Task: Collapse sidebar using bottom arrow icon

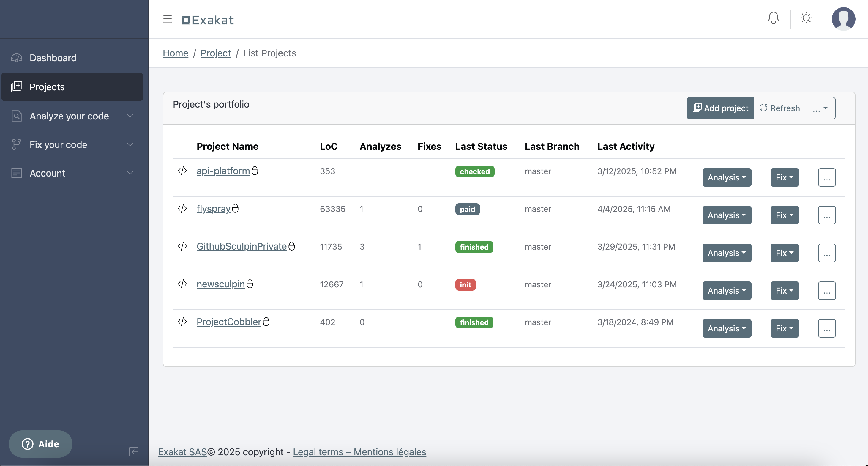Action: click(x=133, y=451)
